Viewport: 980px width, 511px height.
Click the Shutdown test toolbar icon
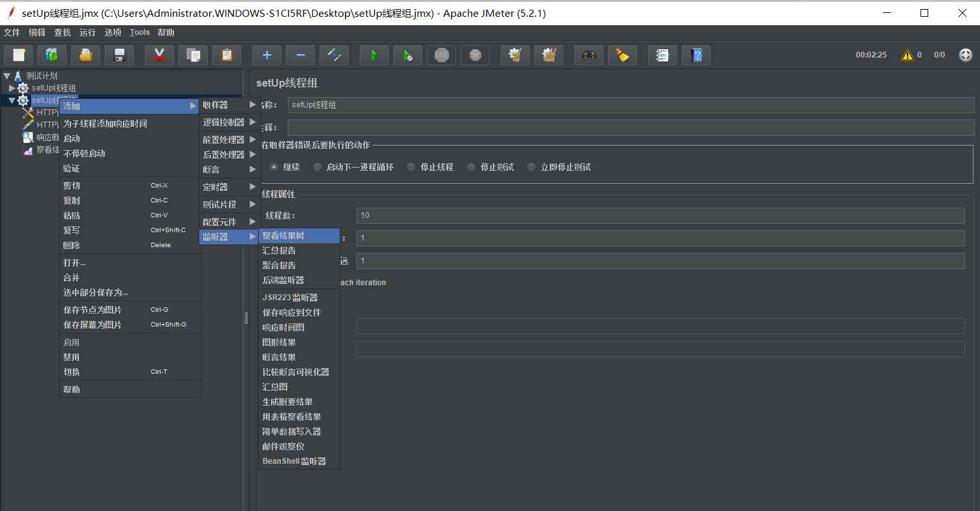point(475,55)
